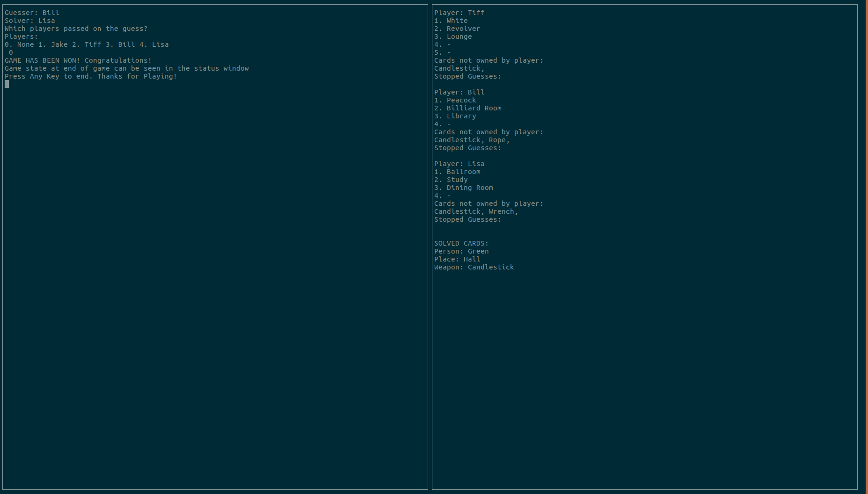This screenshot has height=494, width=868.
Task: Select Bill's card '2. Billiard Room'
Action: coord(468,108)
